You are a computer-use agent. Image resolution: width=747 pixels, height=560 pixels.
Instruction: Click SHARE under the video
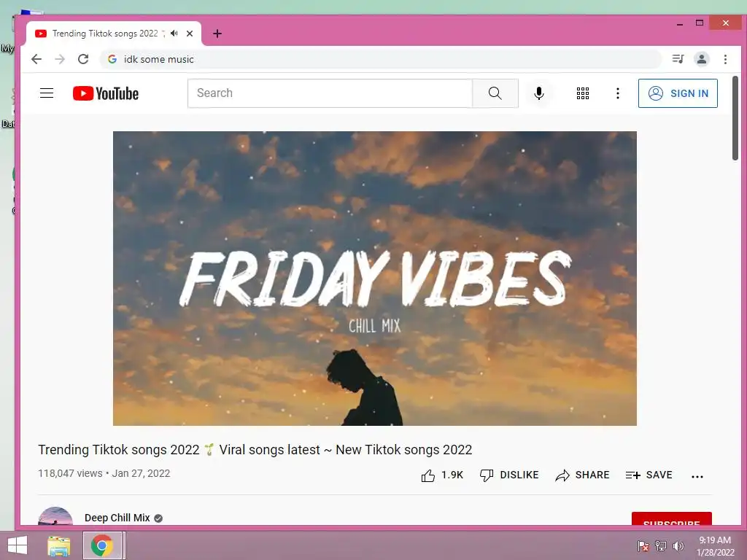pos(582,475)
